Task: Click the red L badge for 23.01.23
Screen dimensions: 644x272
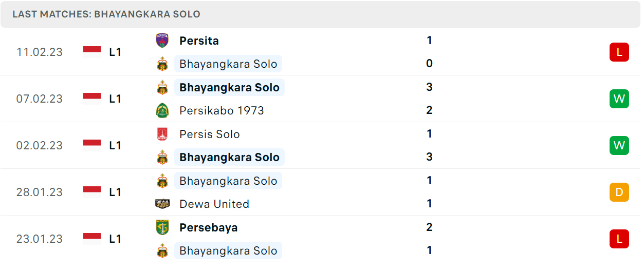Action: [619, 239]
